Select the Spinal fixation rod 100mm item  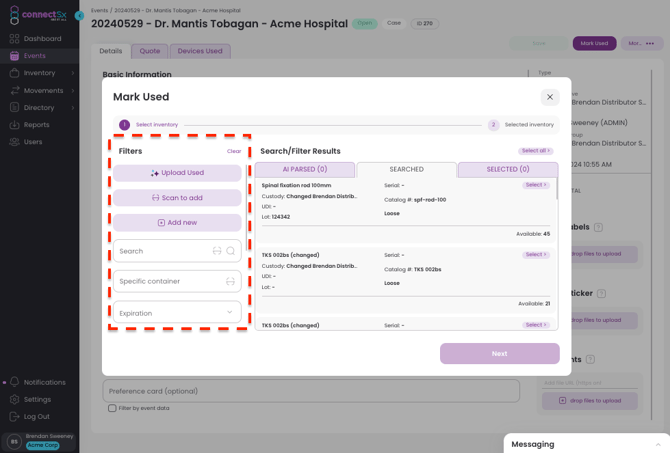[535, 185]
